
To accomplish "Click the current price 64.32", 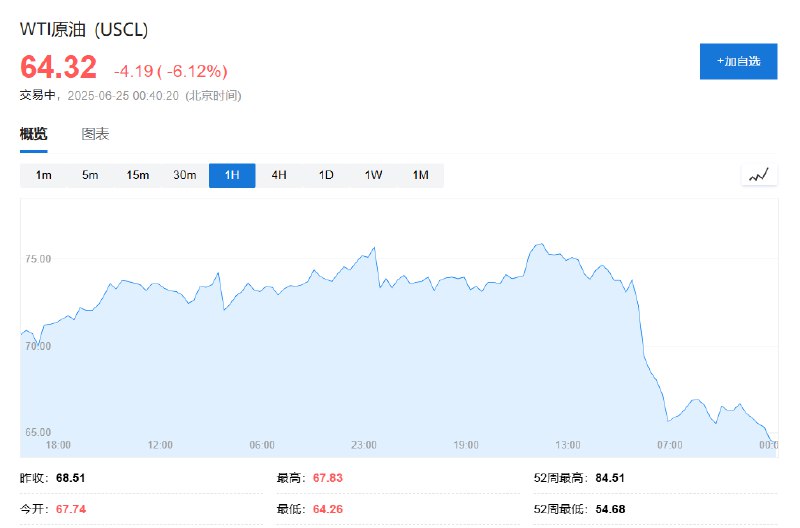I will (x=58, y=67).
